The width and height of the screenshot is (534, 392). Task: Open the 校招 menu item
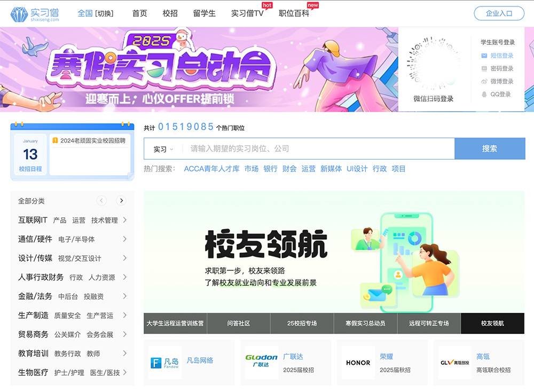[x=170, y=13]
